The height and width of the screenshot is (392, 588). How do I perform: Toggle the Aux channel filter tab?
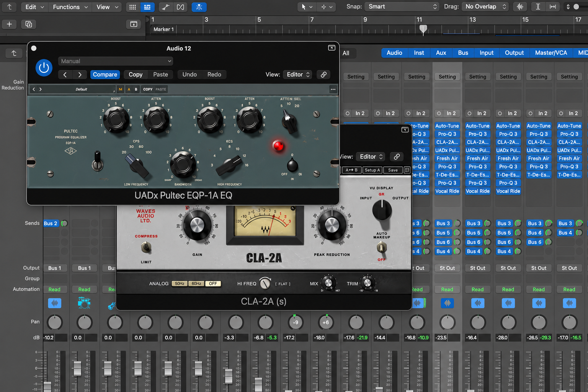point(441,53)
